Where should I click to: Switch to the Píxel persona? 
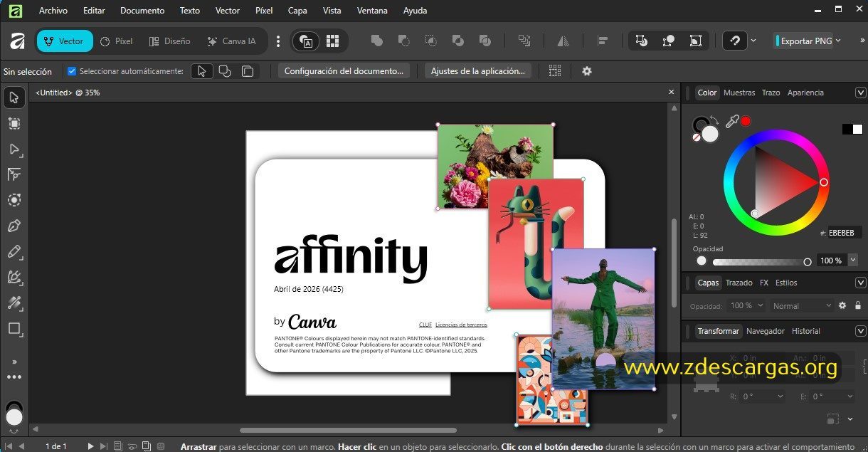[x=116, y=41]
